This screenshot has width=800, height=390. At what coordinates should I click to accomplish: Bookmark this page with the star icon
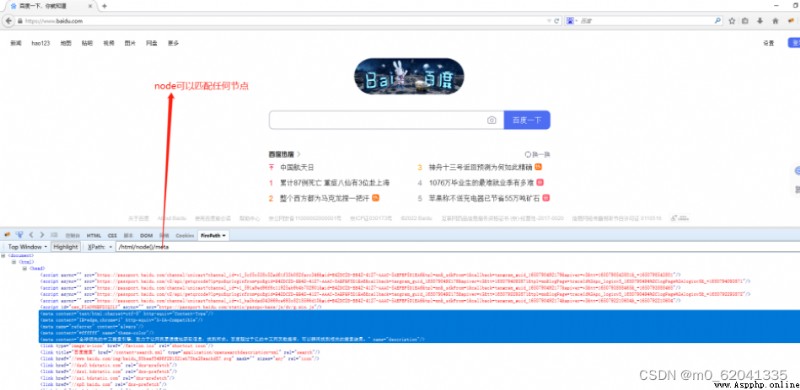click(x=732, y=21)
